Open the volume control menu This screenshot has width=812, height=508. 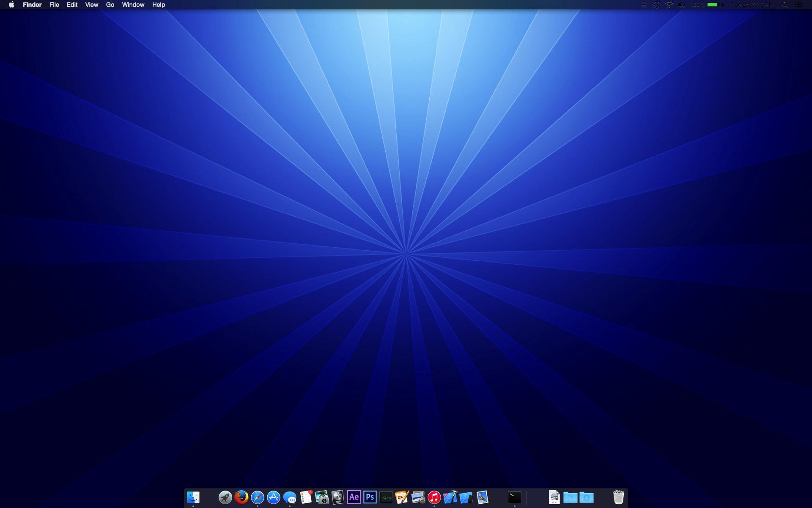[681, 5]
